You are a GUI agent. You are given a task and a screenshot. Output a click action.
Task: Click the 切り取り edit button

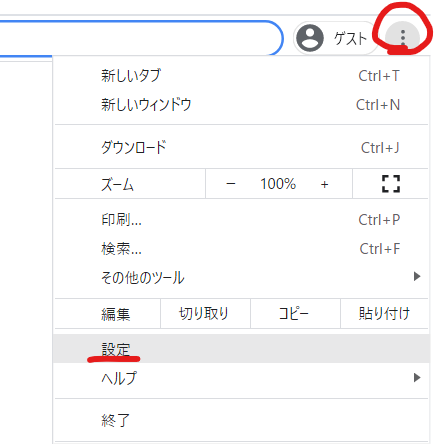coord(205,314)
